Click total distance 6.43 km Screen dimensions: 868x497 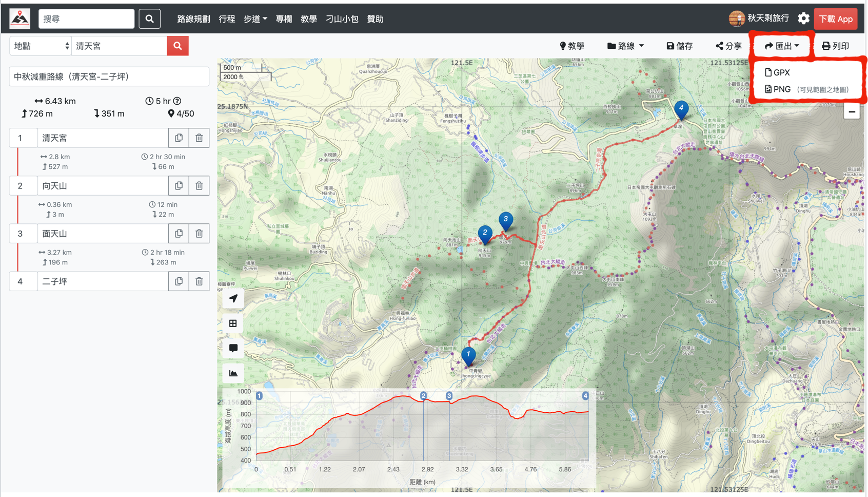click(55, 101)
